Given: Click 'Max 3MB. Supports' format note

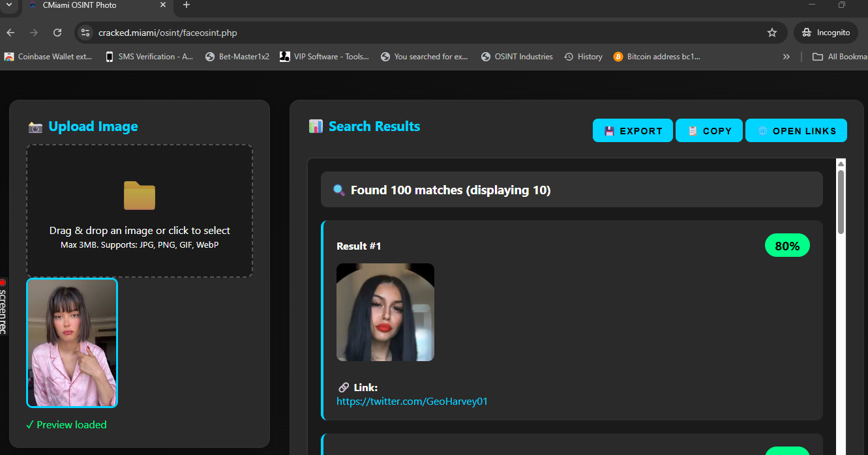Looking at the screenshot, I should coord(140,244).
